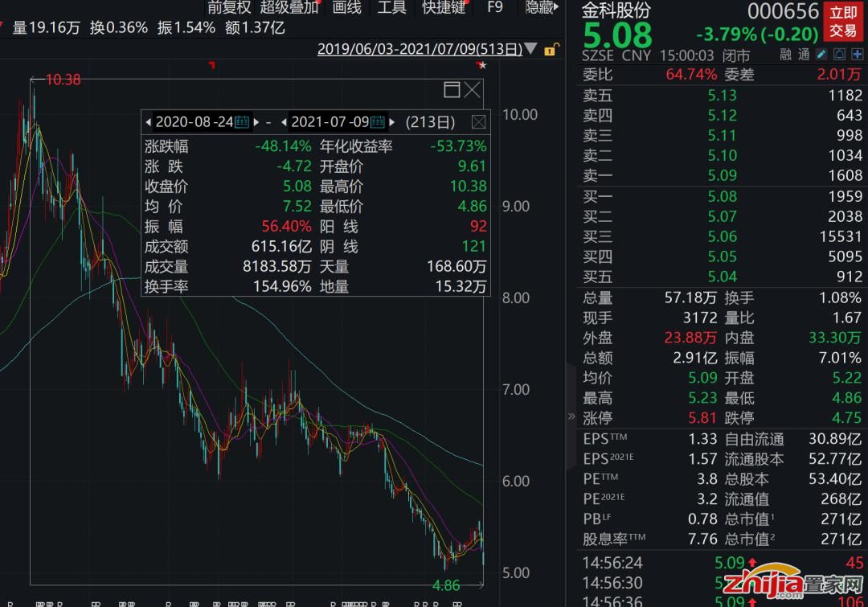Select the 买五 bid price 5.04
Screen dimensions: 868x607
pos(723,277)
